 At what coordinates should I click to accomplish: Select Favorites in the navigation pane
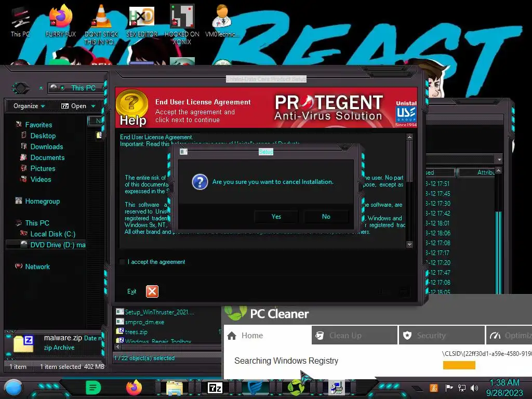[x=38, y=125]
